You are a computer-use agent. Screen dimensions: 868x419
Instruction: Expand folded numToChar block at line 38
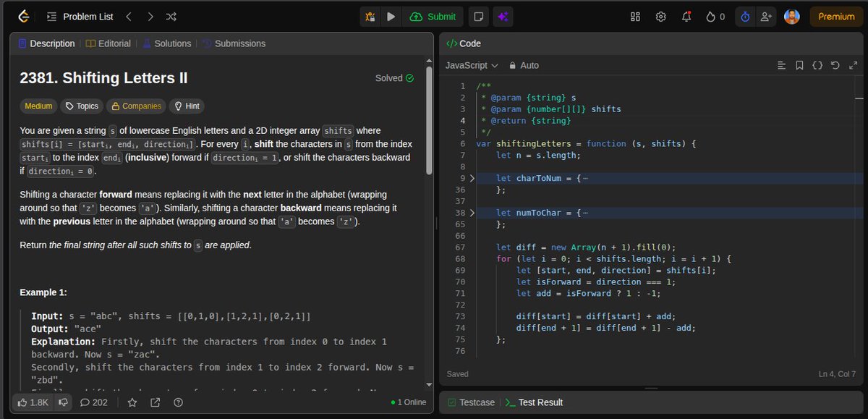pos(472,213)
